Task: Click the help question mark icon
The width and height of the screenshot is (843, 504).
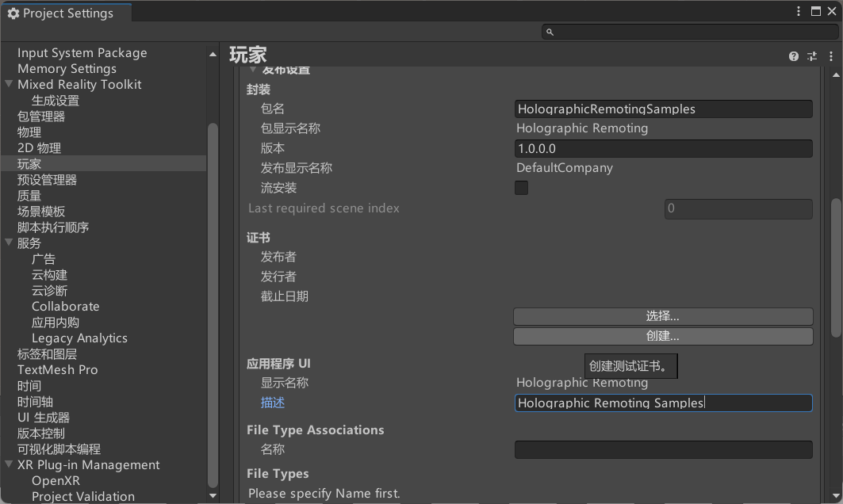Action: [x=794, y=56]
